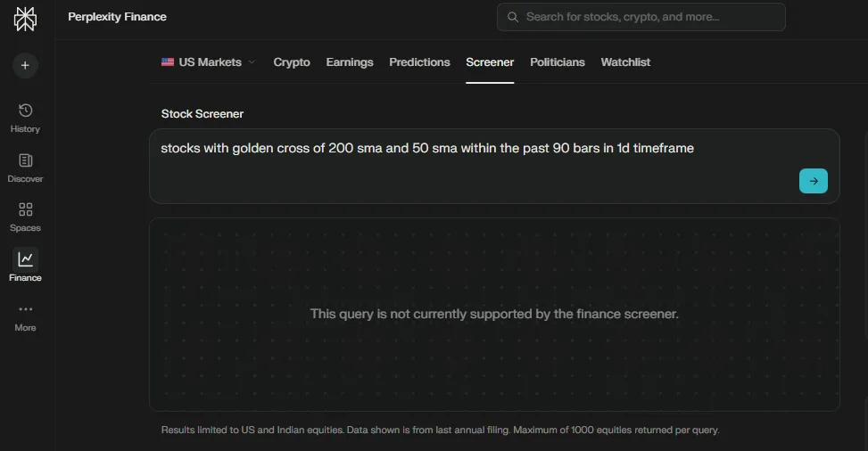This screenshot has height=451, width=868.
Task: Switch to the Crypto tab
Action: (292, 62)
